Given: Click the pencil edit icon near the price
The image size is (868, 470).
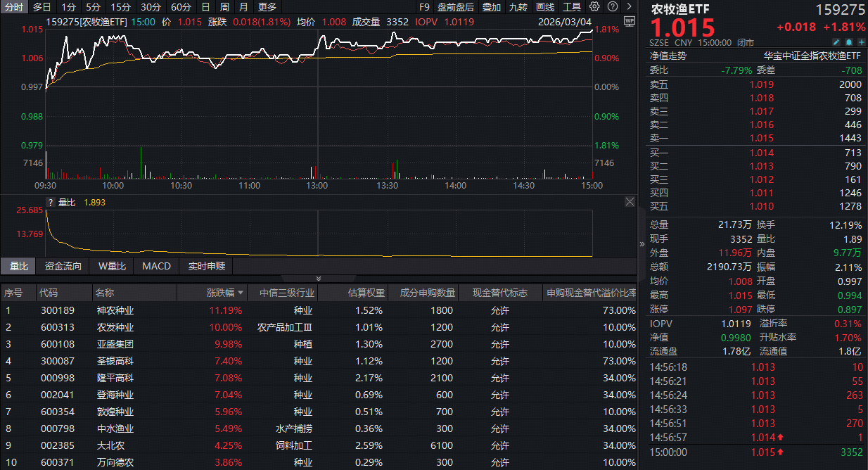Looking at the screenshot, I should tap(836, 42).
